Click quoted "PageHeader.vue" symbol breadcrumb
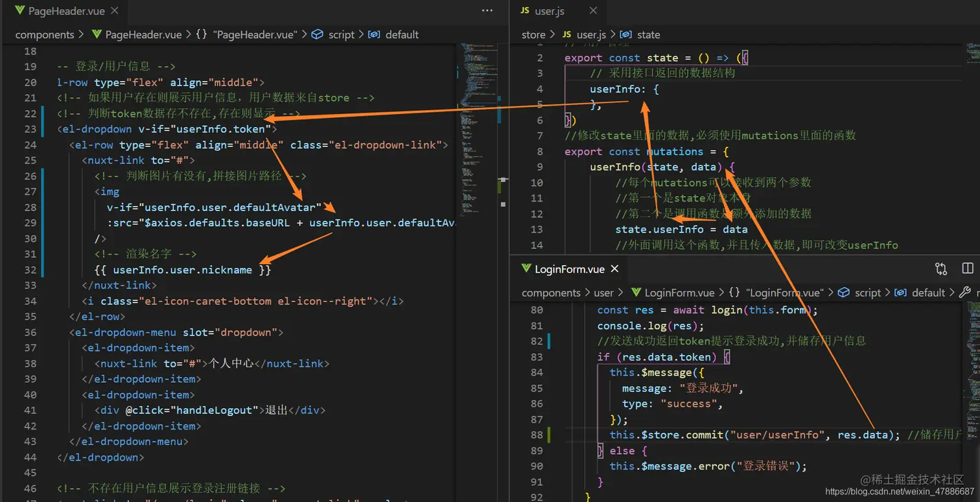 pyautogui.click(x=255, y=34)
